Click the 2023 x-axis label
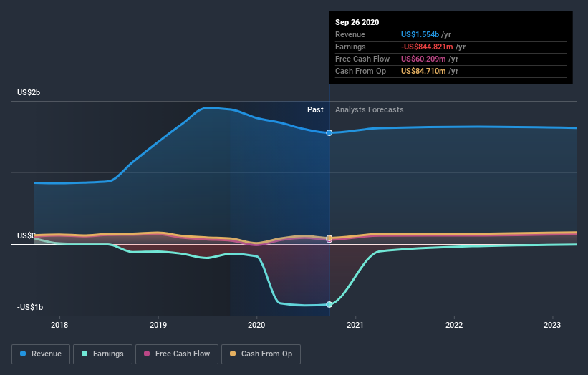Viewport: 588px width, 375px height. [x=552, y=325]
